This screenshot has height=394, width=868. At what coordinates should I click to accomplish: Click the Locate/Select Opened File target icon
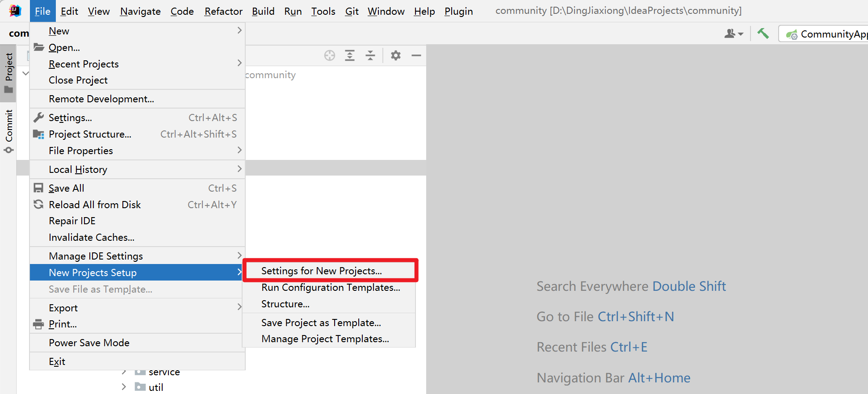(x=330, y=55)
